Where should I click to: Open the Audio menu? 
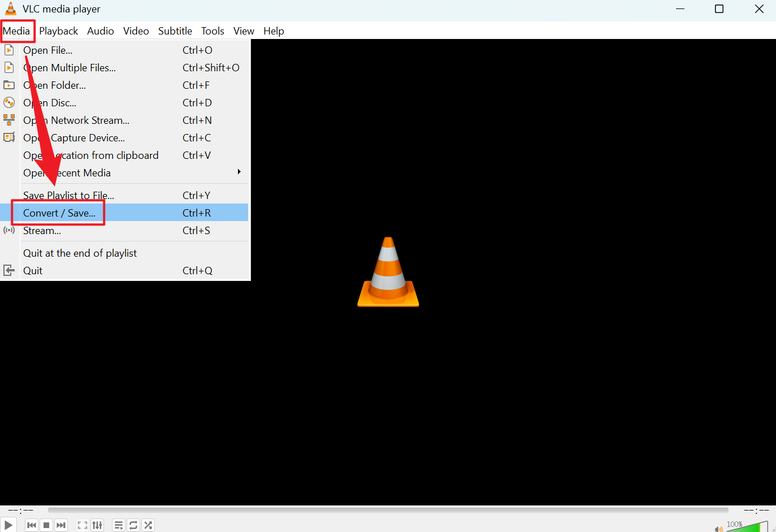[x=101, y=31]
